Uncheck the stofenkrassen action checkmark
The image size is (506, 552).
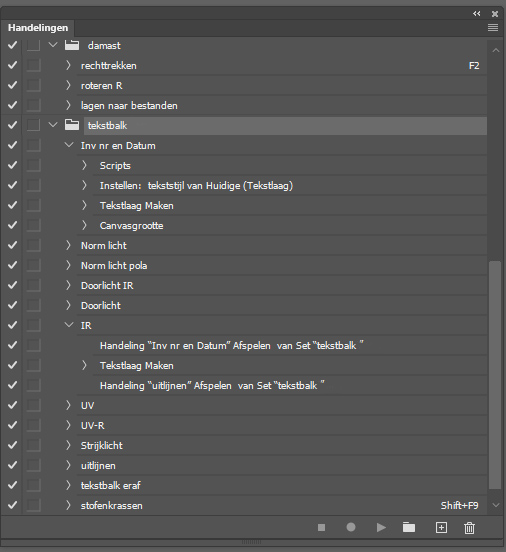12,505
